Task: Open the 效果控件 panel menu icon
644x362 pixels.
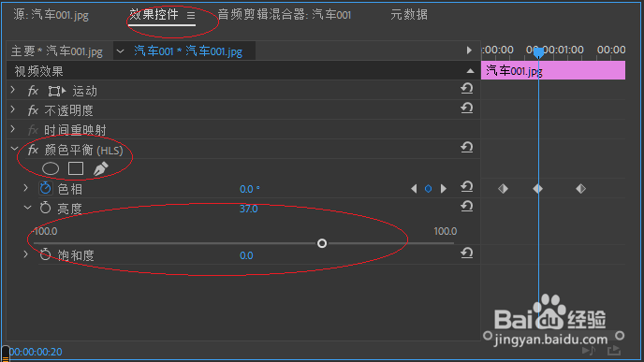Action: [x=191, y=15]
